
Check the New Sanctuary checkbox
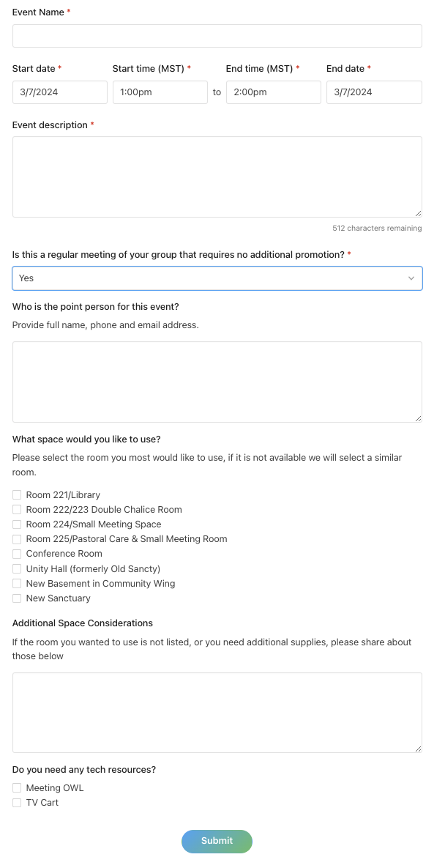17,598
